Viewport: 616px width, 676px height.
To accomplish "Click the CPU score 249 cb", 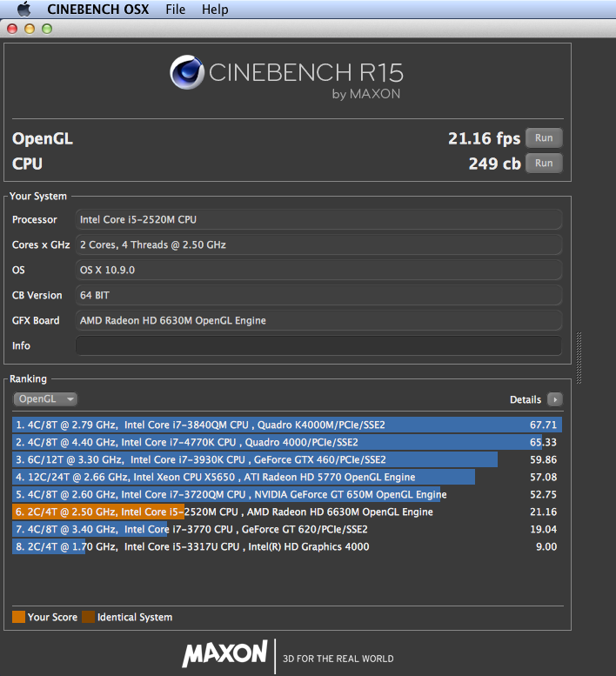I will (x=494, y=164).
